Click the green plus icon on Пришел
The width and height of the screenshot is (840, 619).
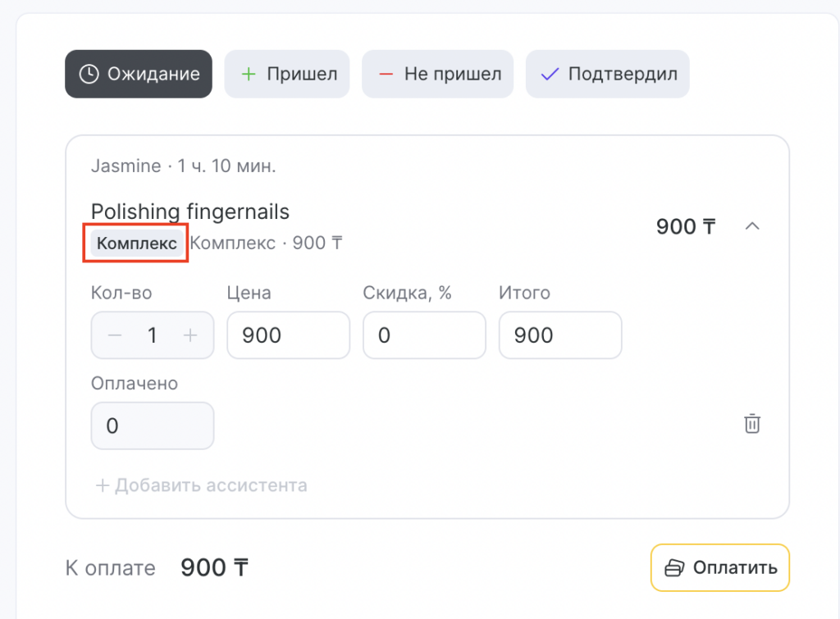point(248,74)
